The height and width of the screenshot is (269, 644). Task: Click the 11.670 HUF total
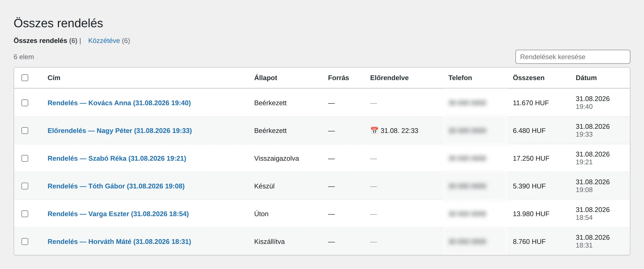(531, 103)
